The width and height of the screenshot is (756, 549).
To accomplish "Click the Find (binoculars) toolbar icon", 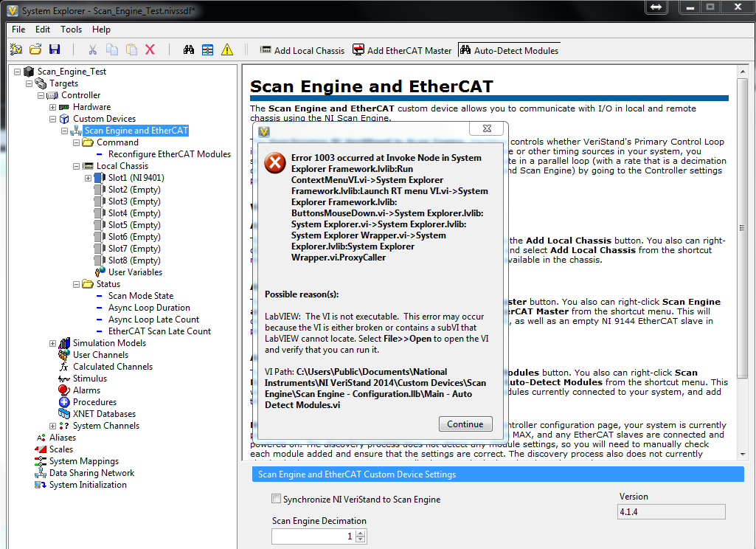I will coord(189,49).
